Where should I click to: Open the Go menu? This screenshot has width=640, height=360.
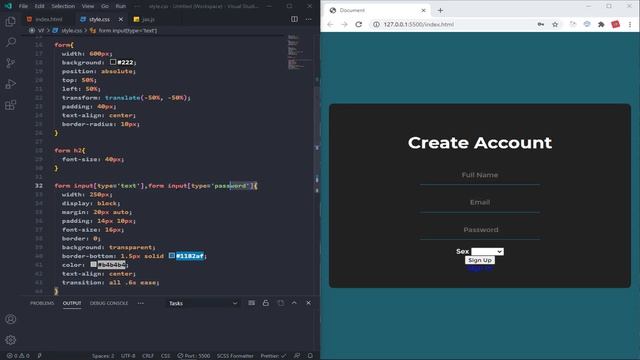coord(105,6)
